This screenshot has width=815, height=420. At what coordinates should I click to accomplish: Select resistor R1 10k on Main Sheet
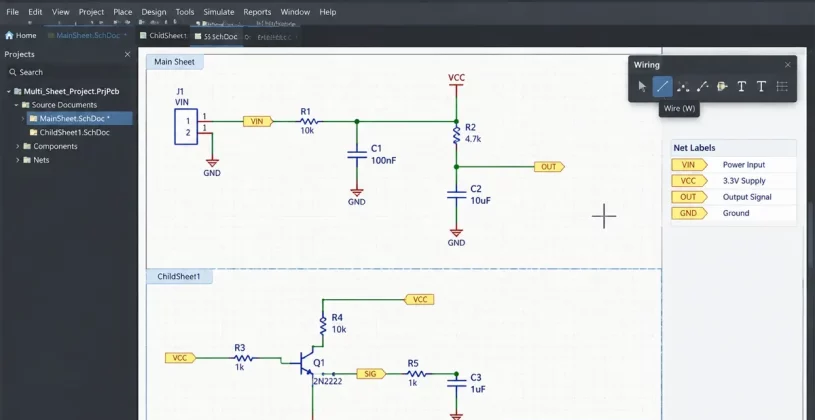pos(309,122)
